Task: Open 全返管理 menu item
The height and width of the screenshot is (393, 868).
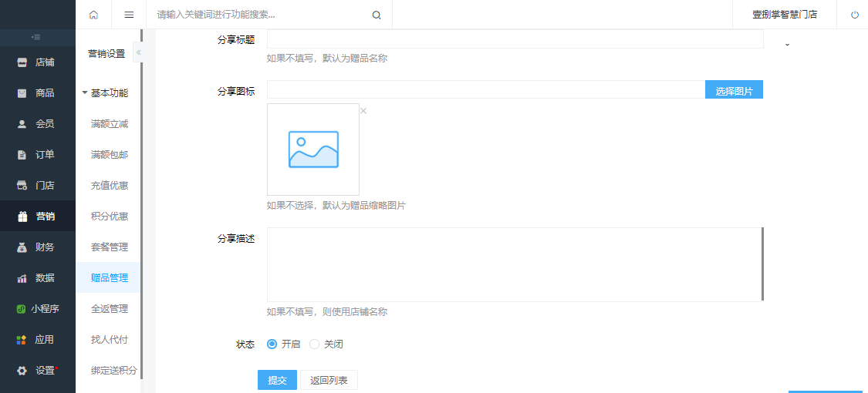Action: point(110,308)
